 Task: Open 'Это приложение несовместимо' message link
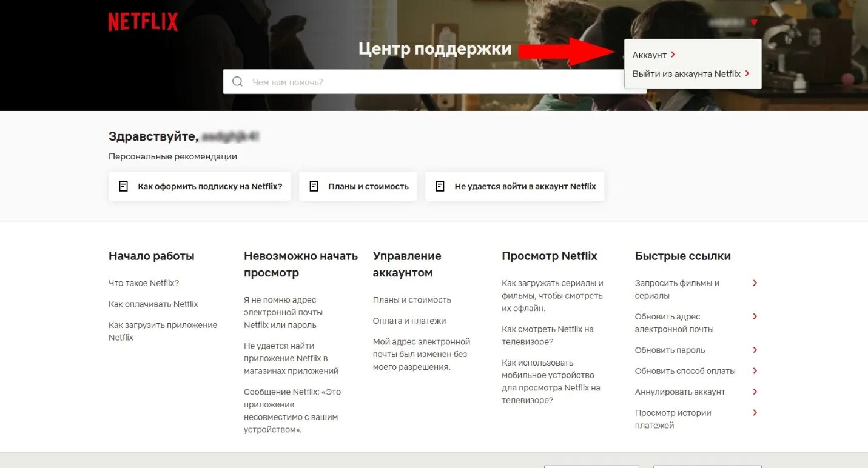pyautogui.click(x=292, y=410)
